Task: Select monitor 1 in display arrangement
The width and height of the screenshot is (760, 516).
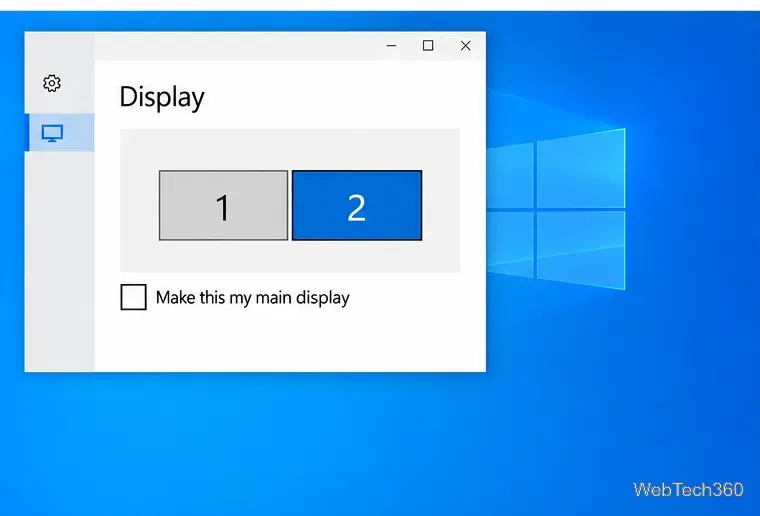Action: click(223, 205)
